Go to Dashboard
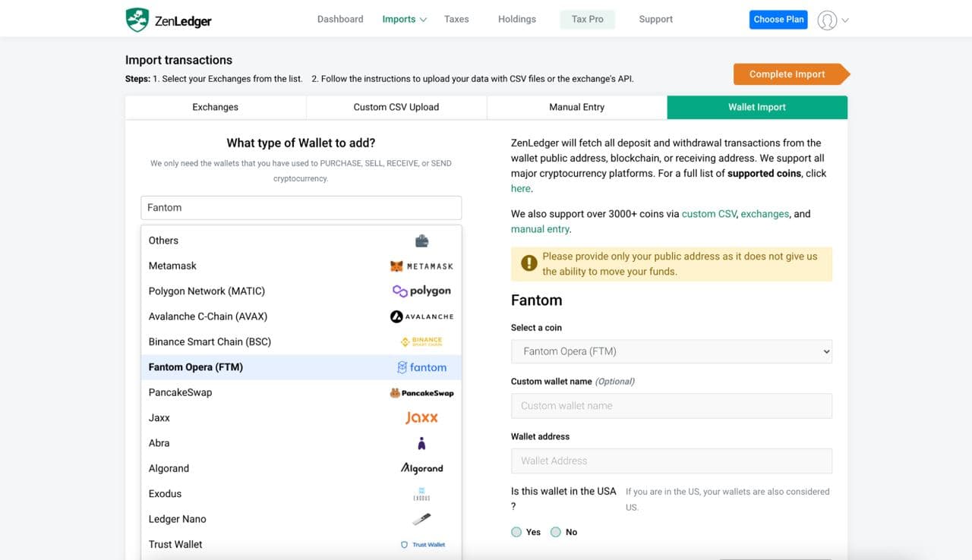Viewport: 972px width, 560px height. (340, 19)
